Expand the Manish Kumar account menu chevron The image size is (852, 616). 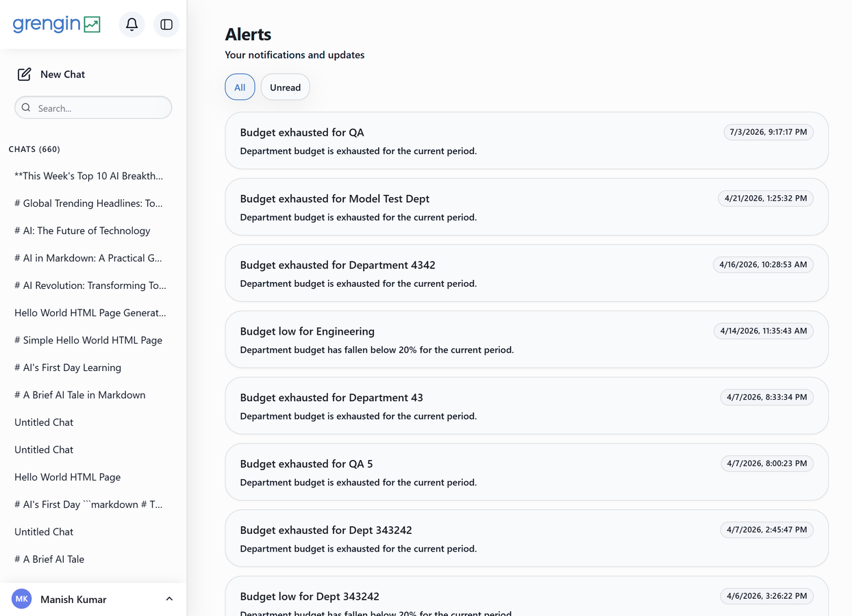(x=169, y=599)
